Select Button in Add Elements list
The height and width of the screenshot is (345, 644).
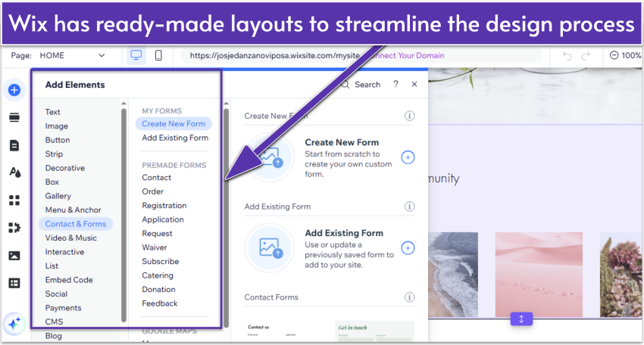pyautogui.click(x=58, y=140)
